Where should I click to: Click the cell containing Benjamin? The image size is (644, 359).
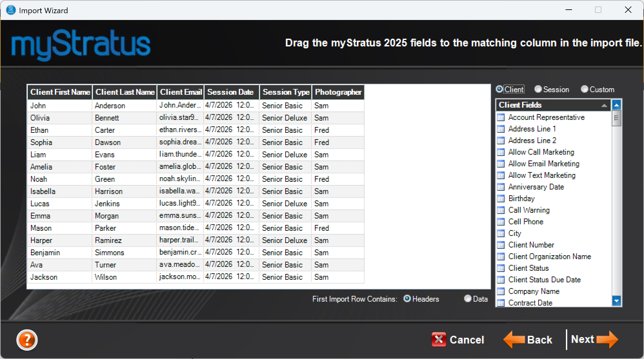coord(60,253)
